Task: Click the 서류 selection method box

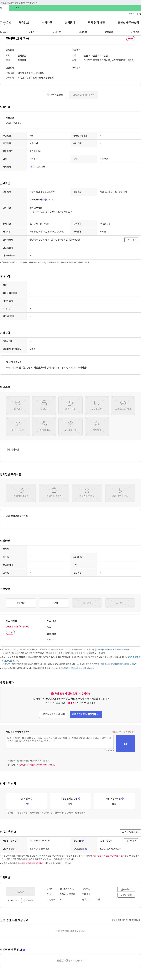Action: tap(21, 603)
